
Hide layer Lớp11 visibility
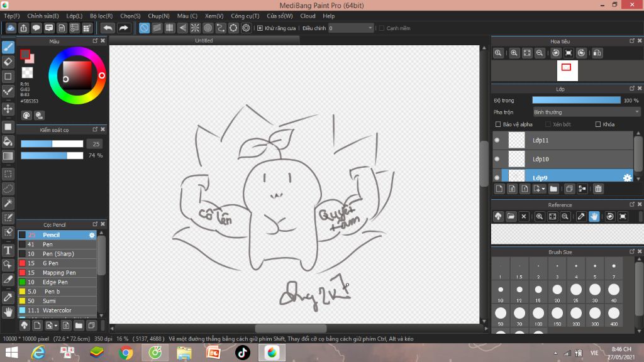(x=497, y=140)
